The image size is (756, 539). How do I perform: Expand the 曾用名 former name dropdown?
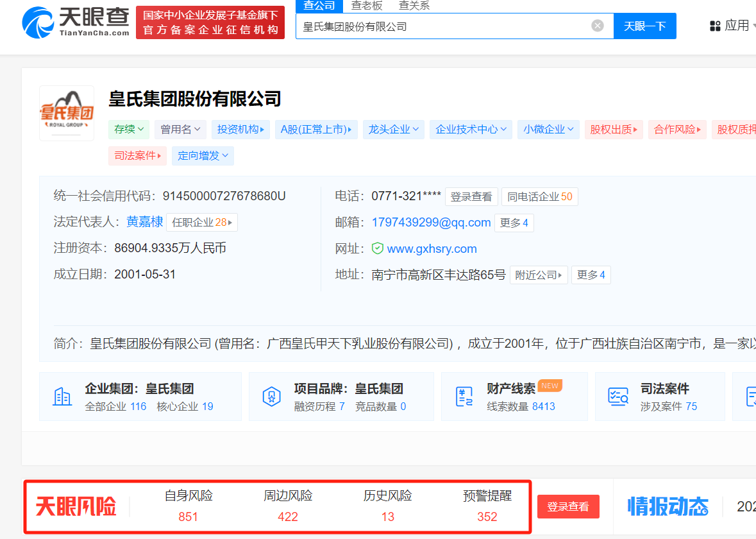180,130
